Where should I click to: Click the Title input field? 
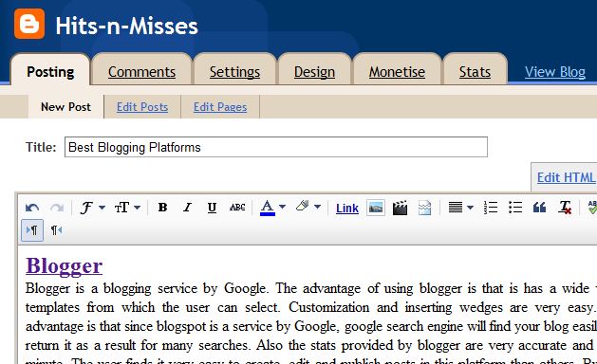click(x=276, y=147)
